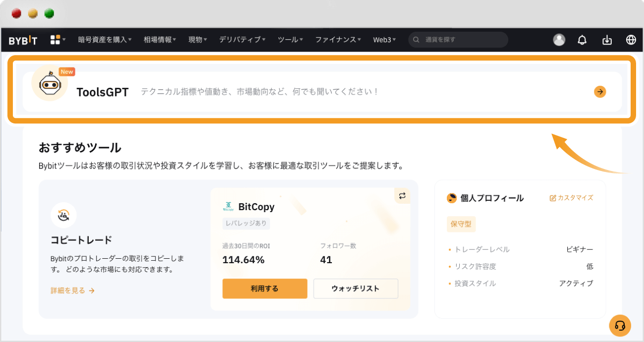Open the globe language selector
This screenshot has width=644, height=342.
coord(631,40)
